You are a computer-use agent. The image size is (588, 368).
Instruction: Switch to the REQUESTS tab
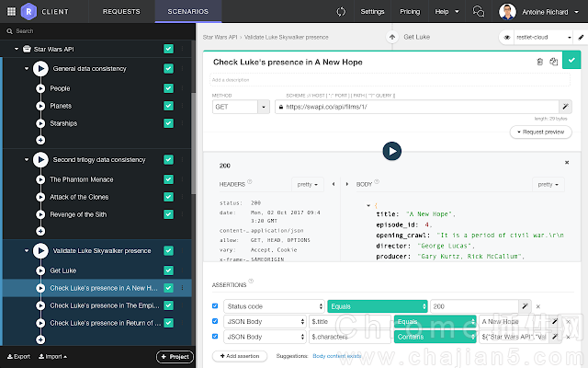[x=121, y=12]
